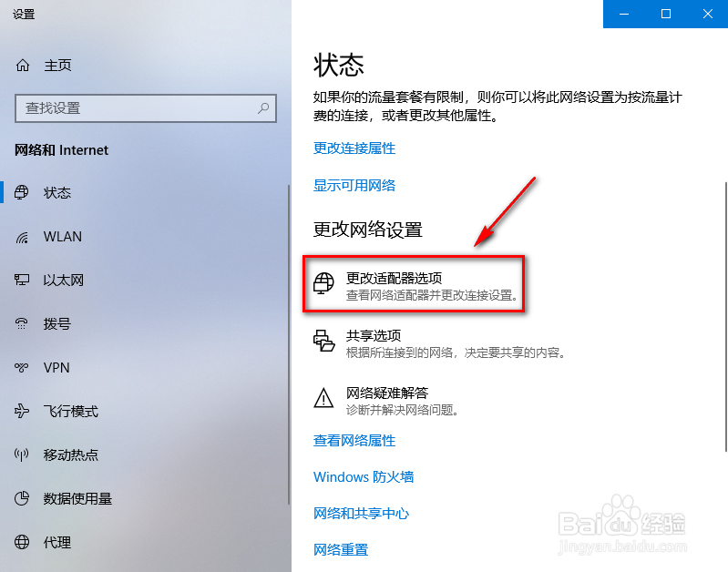Open 数据使用量 pie chart icon

(22, 498)
